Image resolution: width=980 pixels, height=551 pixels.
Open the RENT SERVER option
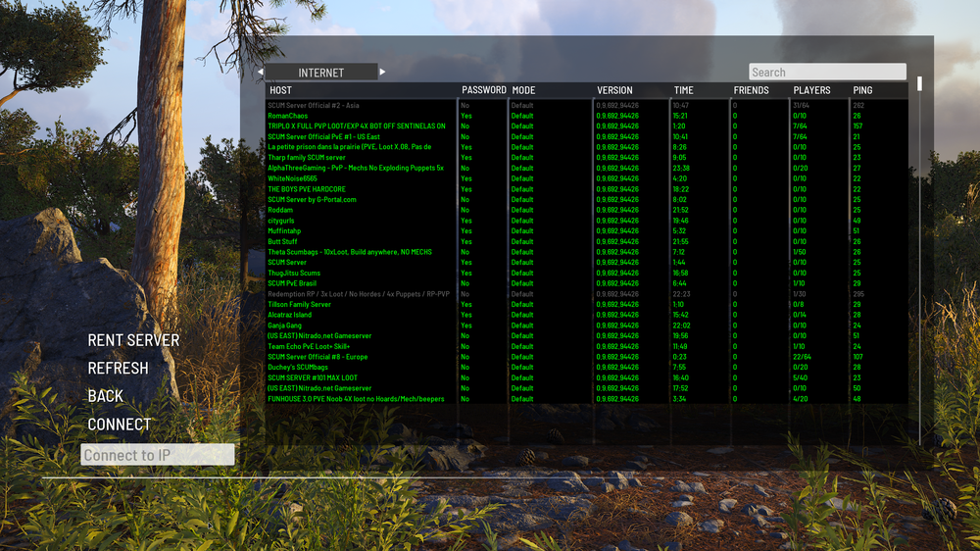coord(133,340)
